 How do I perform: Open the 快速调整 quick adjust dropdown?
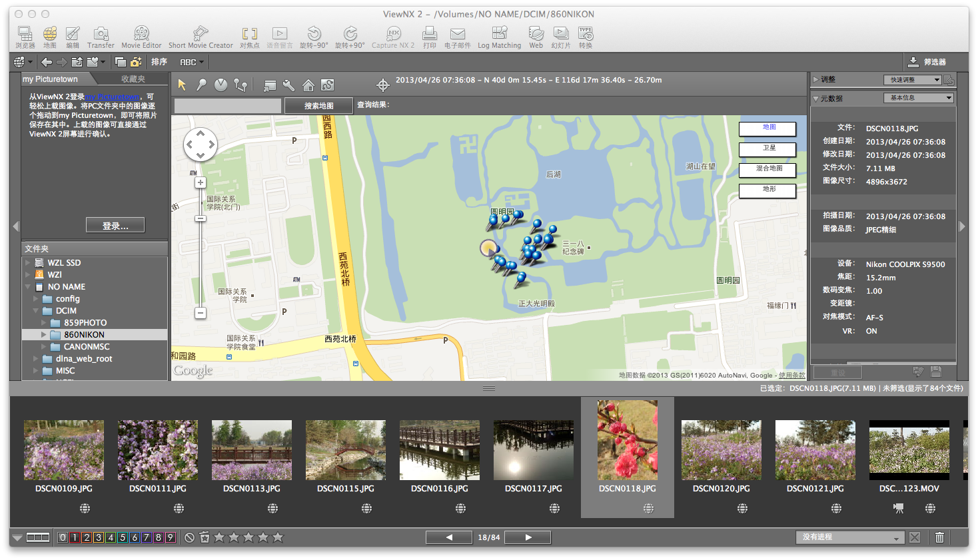click(x=912, y=80)
